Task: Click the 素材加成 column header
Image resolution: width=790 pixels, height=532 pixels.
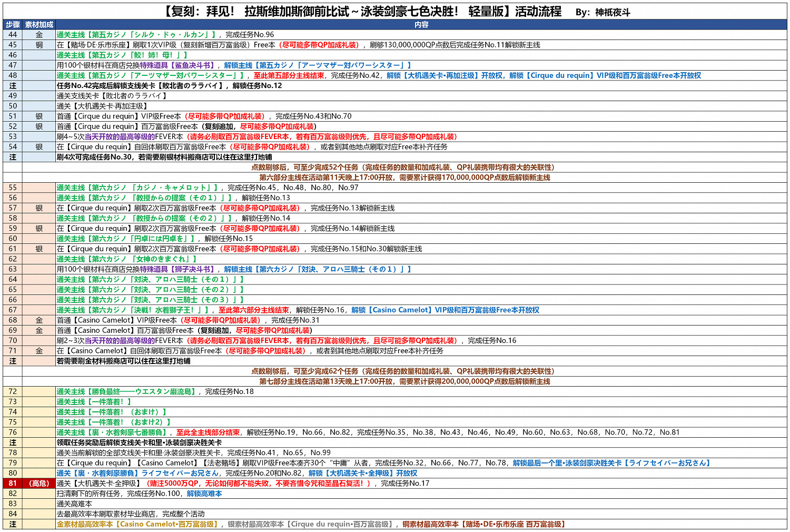Action: tap(39, 25)
